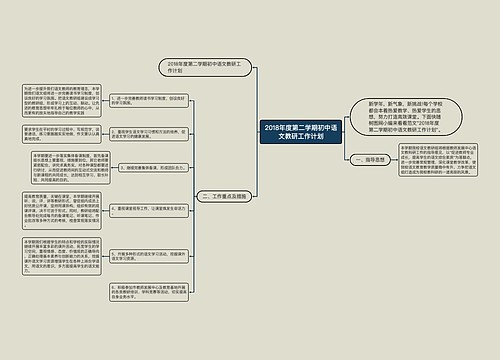500x360 pixels.
Task: Select node '6、积极参加市教师发展中心'
Action: coord(149,292)
